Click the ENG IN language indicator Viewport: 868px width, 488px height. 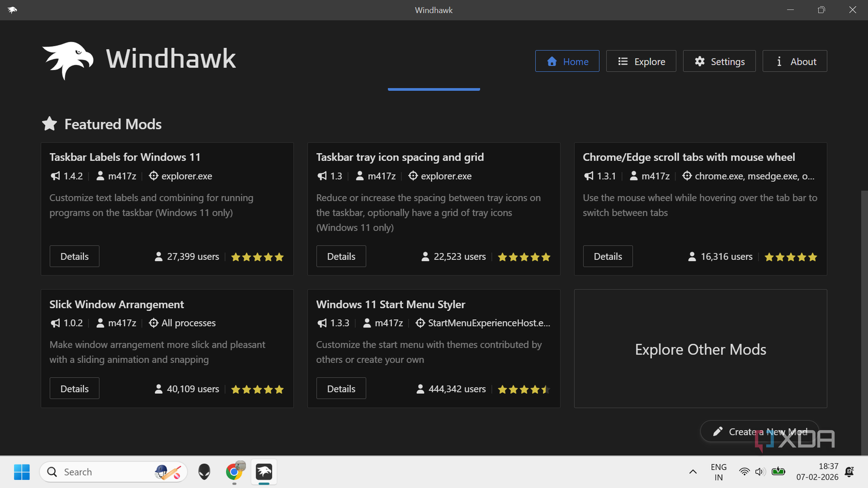click(x=719, y=472)
